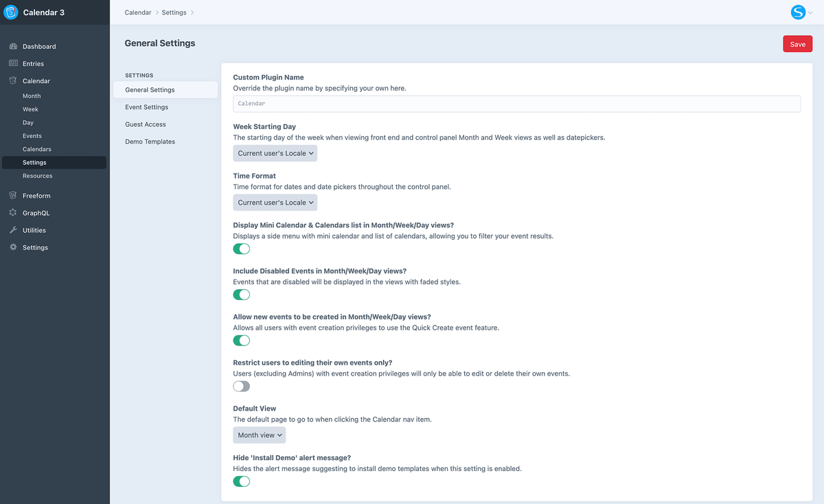
Task: Open Week Starting Day dropdown
Action: [x=275, y=153]
